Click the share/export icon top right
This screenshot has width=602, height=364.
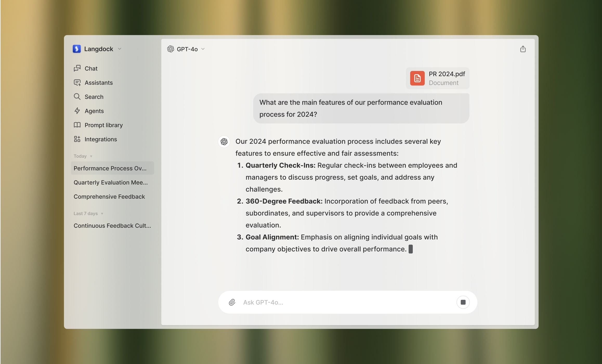523,49
